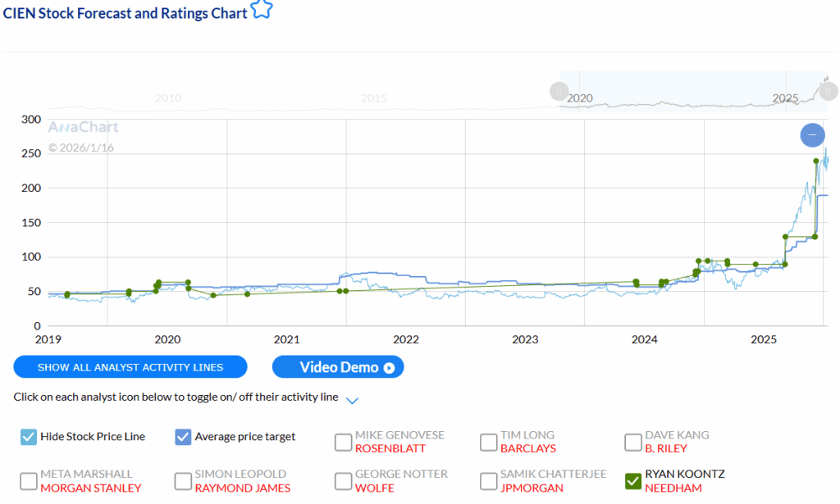
Task: Enable Tim Long Barclays activity line
Action: pyautogui.click(x=488, y=442)
